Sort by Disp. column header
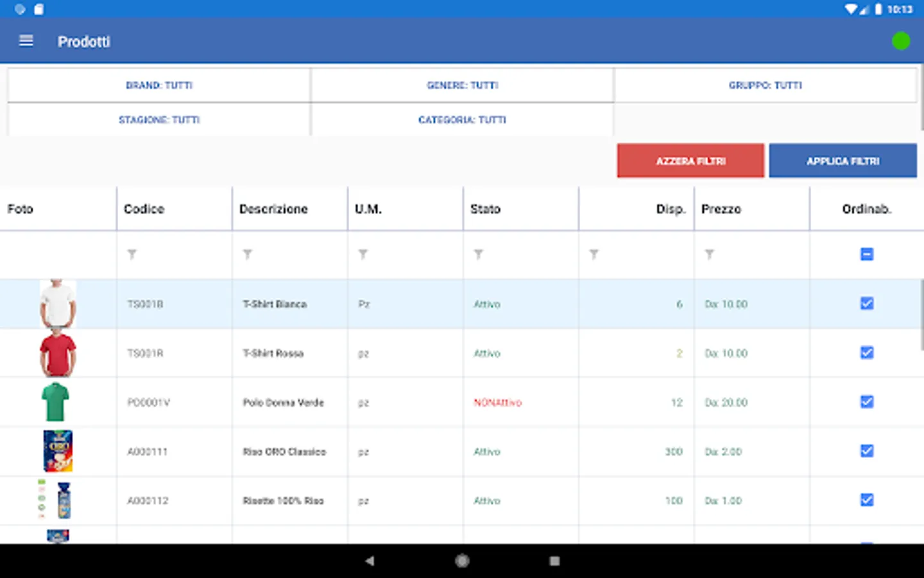924x578 pixels. 637,209
